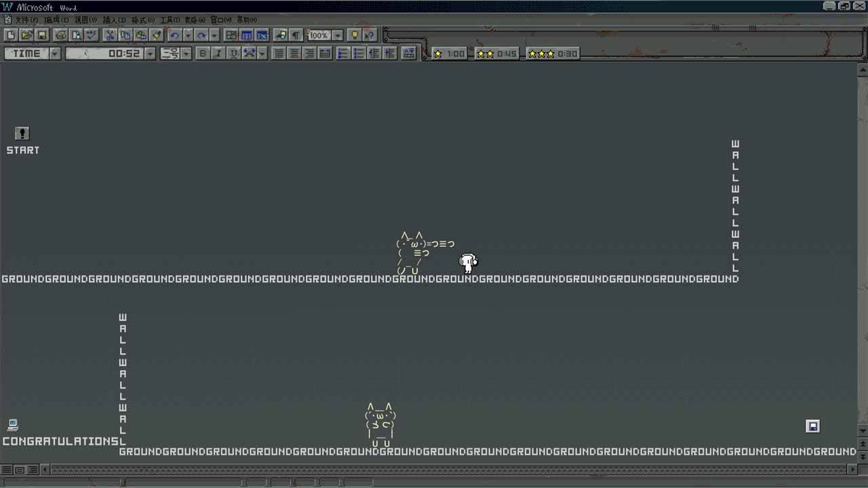868x488 pixels.
Task: Click the bulleted list icon
Action: pyautogui.click(x=359, y=54)
